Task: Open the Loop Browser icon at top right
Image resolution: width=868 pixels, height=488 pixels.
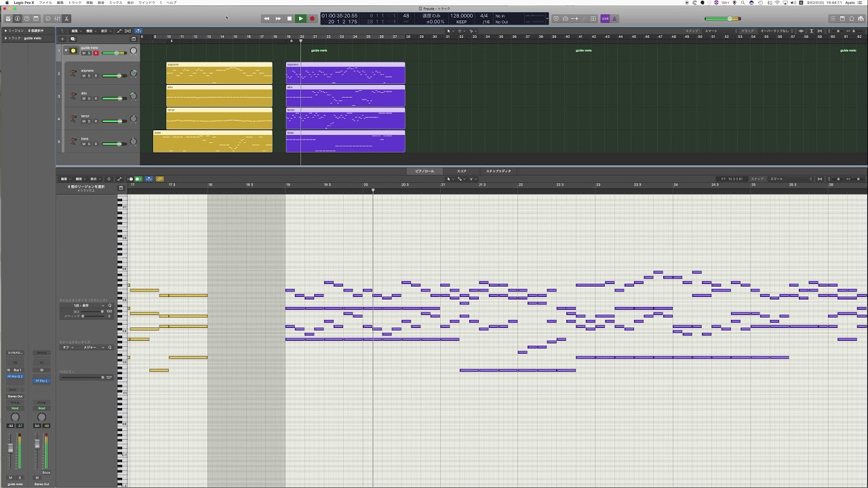Action: [x=852, y=18]
